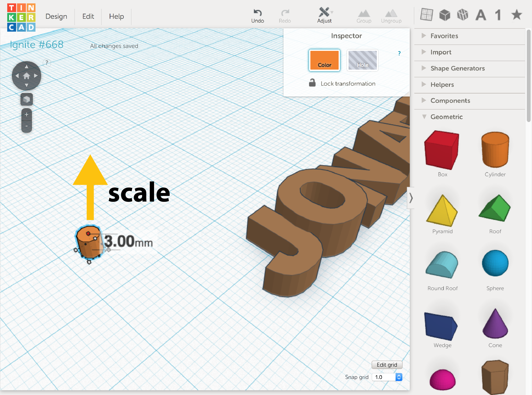Click the workplane grid icon
This screenshot has width=532, height=395.
click(x=426, y=15)
